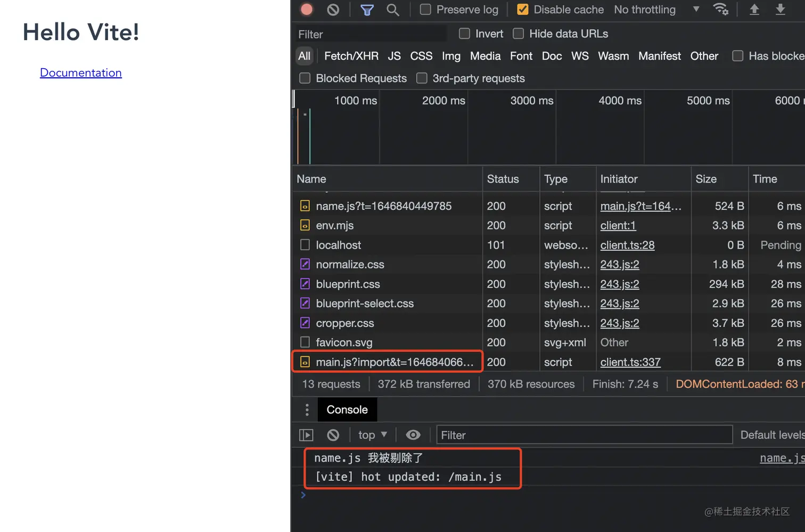Filter requests by WS
This screenshot has height=532, width=805.
(x=580, y=56)
